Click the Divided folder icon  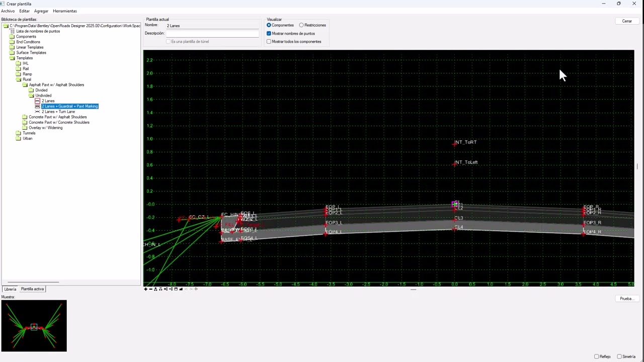point(31,90)
